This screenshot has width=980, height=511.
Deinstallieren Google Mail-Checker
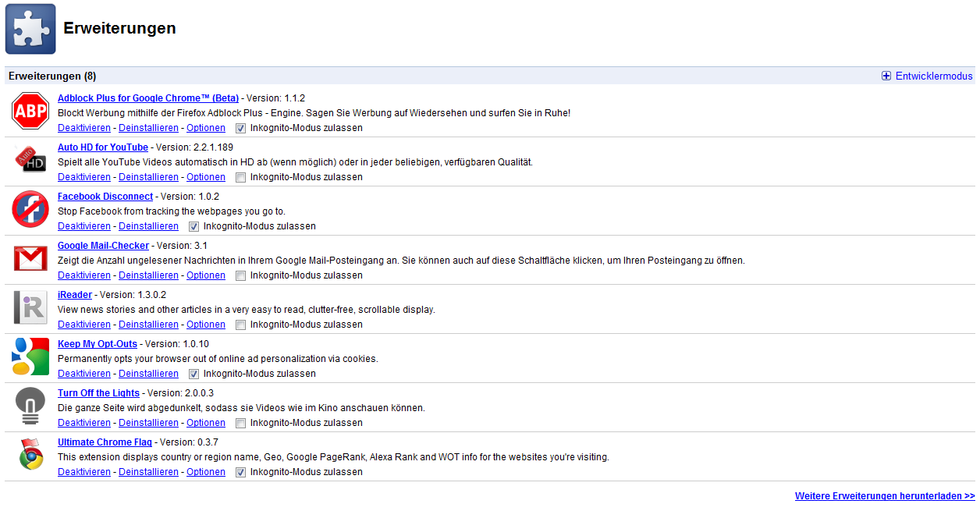[x=148, y=275]
